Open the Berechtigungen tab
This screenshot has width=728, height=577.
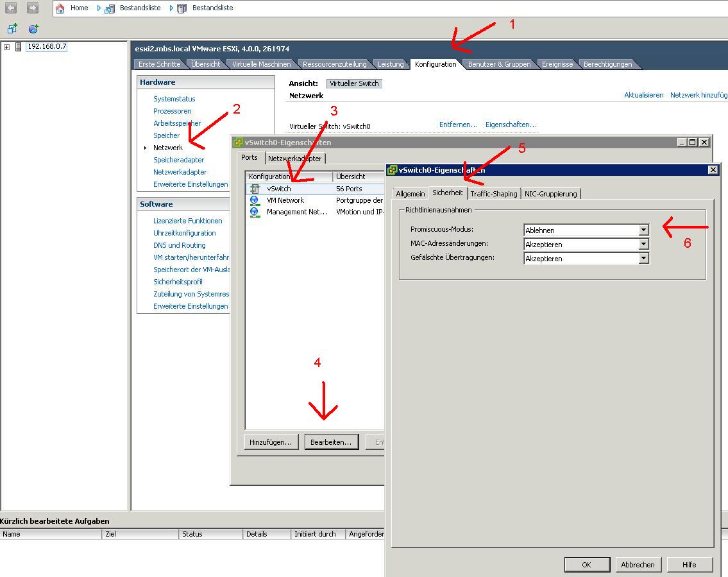[608, 64]
